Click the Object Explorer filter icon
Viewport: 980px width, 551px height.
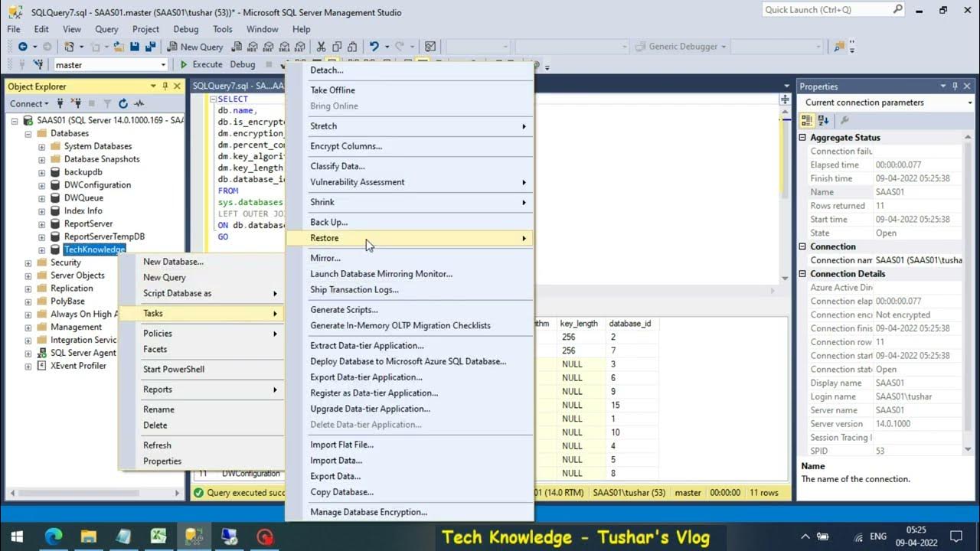[x=108, y=103]
